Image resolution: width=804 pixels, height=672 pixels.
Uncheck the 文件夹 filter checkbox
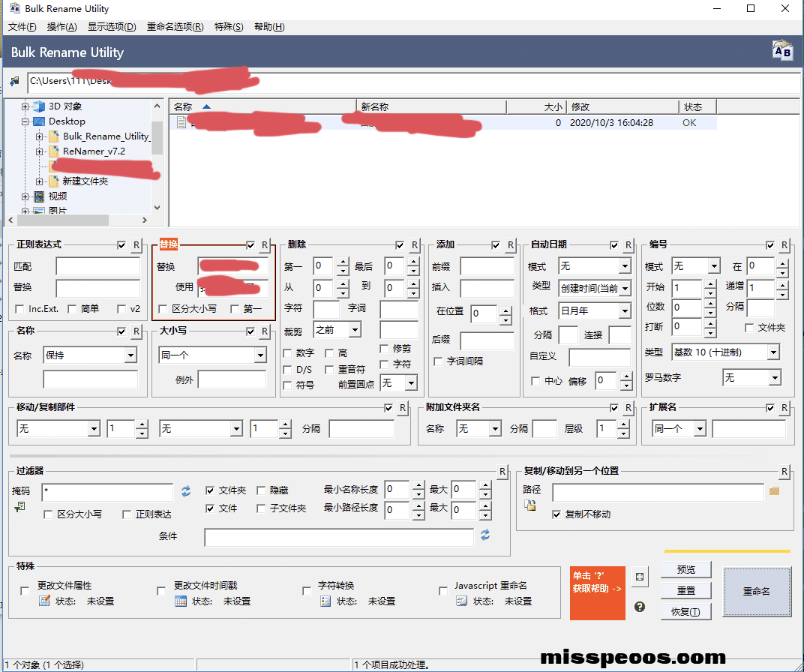point(210,490)
